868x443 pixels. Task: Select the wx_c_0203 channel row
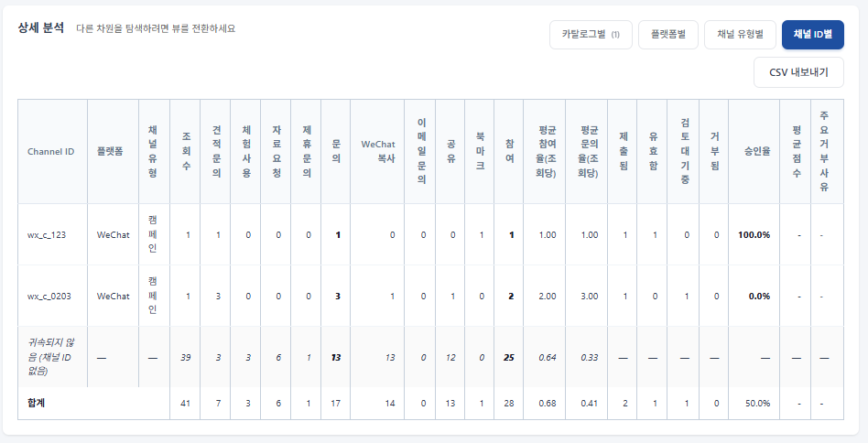pos(49,297)
